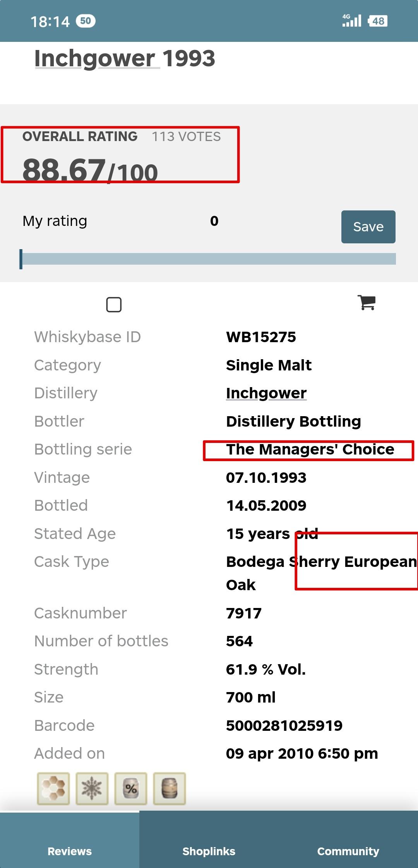This screenshot has width=418, height=868.
Task: Tap the snowflake chill-filter badge icon
Action: pyautogui.click(x=92, y=789)
